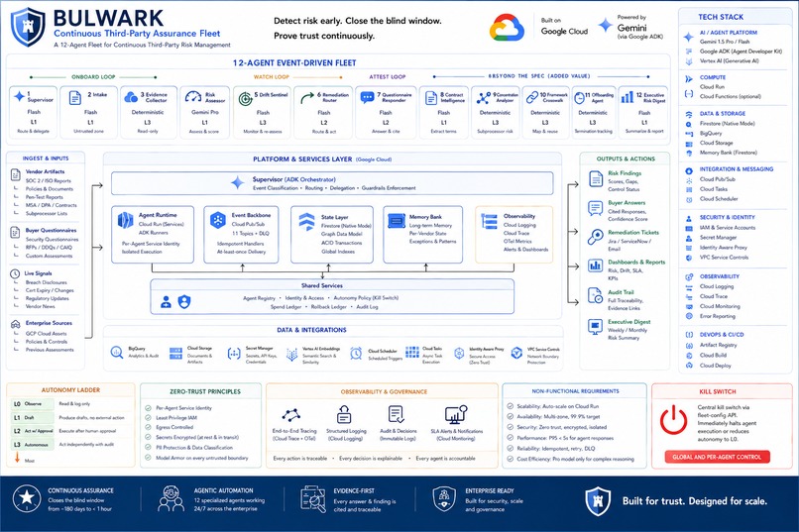Click 'Regulatory Updates' under Live Signals
The image size is (799, 532).
tap(48, 298)
